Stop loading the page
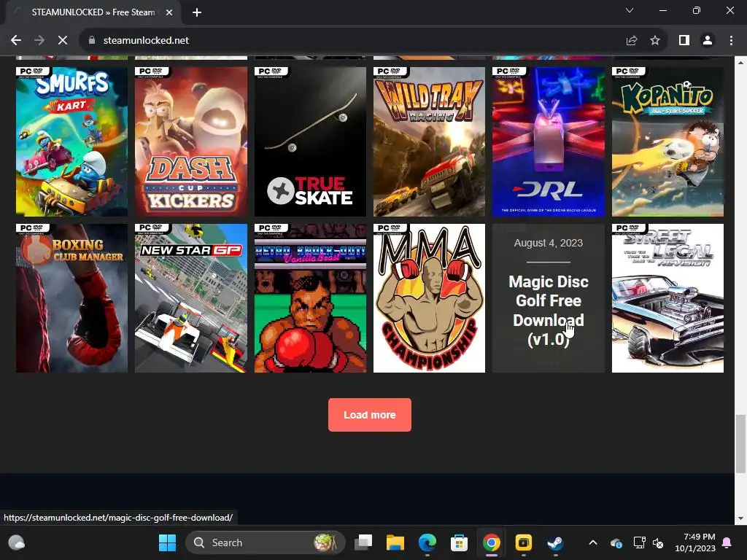This screenshot has width=747, height=560. [x=63, y=41]
